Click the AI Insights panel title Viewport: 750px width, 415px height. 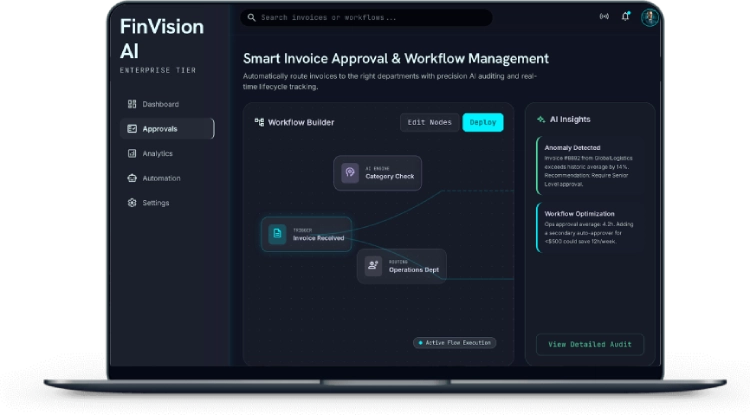click(x=570, y=120)
